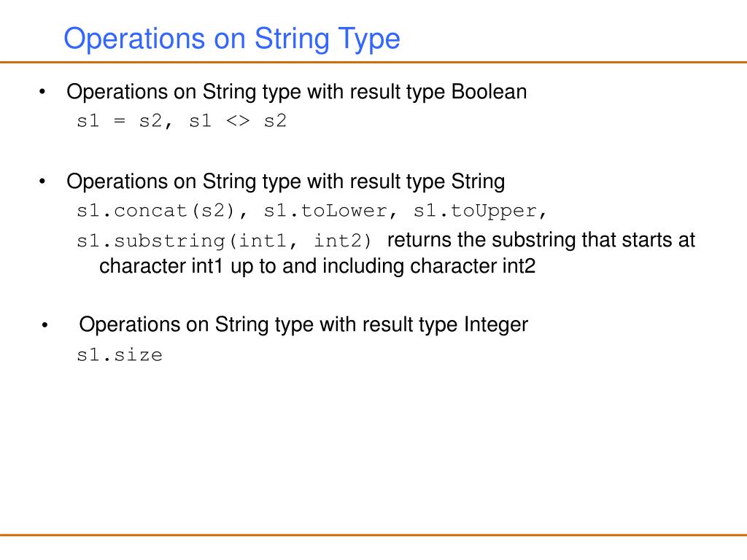Select the bullet about result type Integer
The height and width of the screenshot is (560, 747).
[x=303, y=324]
